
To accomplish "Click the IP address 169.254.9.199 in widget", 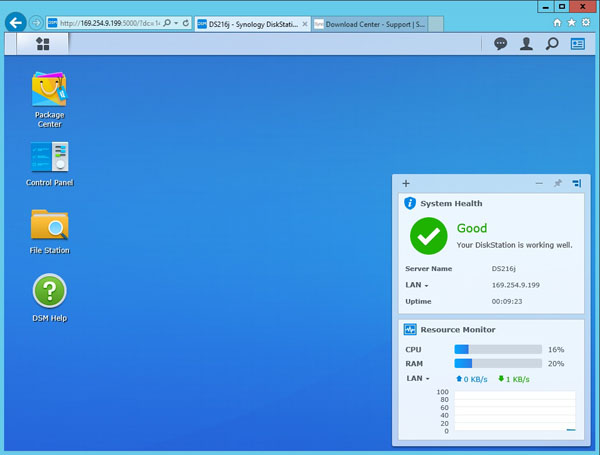I will click(515, 285).
